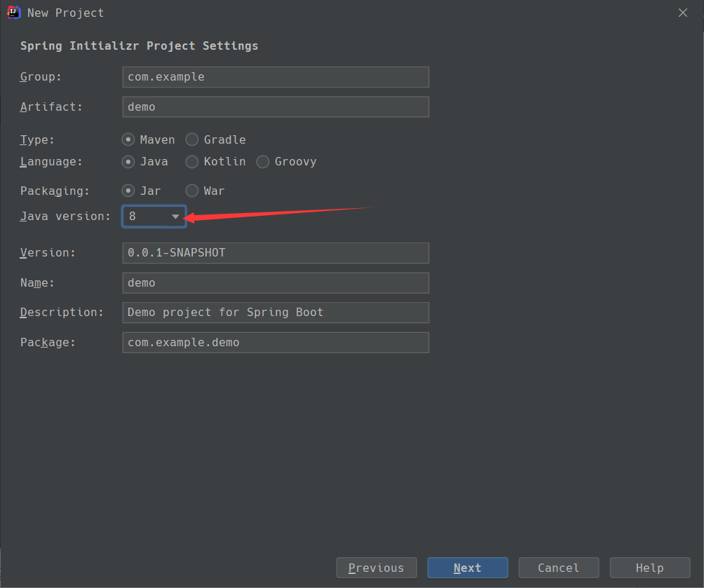Open Help for this dialog

(649, 568)
